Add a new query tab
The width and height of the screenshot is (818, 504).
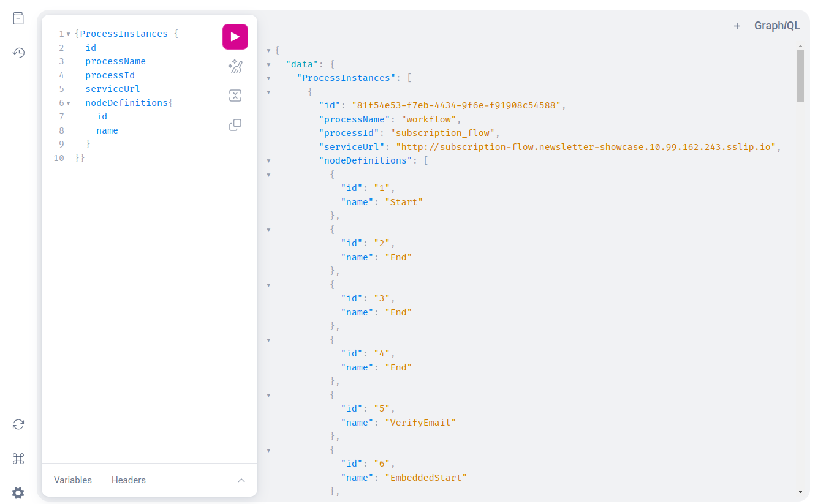[737, 25]
